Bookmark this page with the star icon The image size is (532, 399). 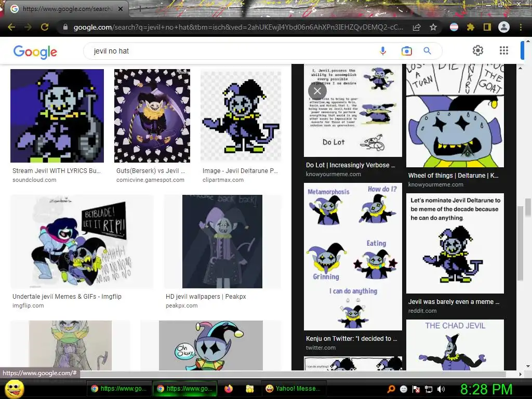tap(433, 27)
